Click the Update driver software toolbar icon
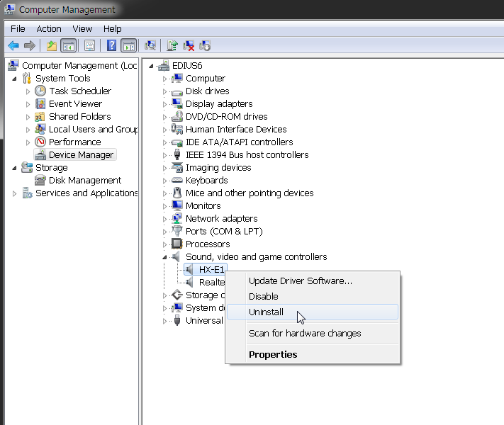The height and width of the screenshot is (425, 504). pos(172,45)
